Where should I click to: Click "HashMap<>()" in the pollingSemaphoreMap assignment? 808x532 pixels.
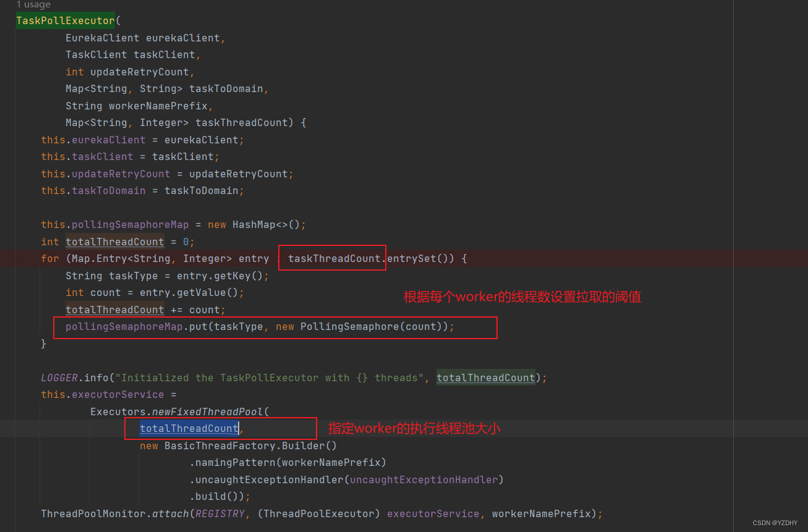pos(266,225)
